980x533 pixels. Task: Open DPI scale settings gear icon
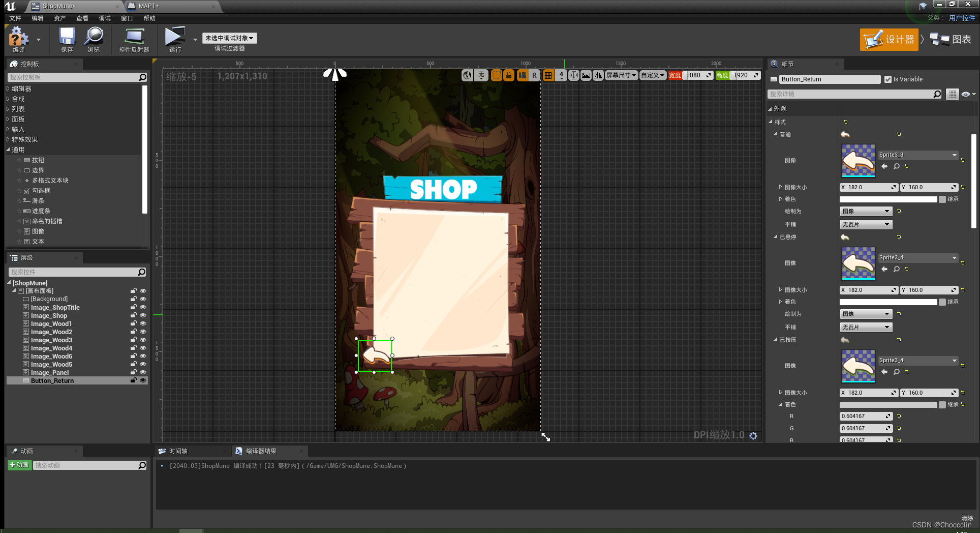coord(753,436)
